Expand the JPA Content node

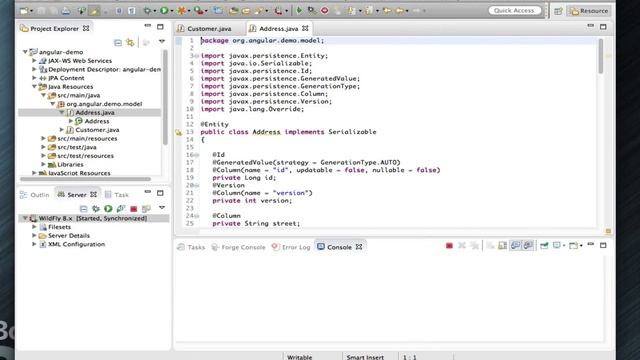point(34,78)
